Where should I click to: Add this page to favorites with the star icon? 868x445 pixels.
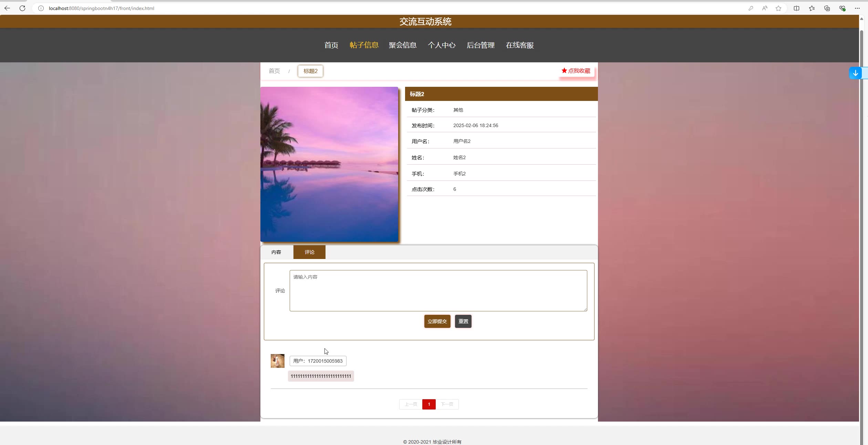(x=778, y=8)
